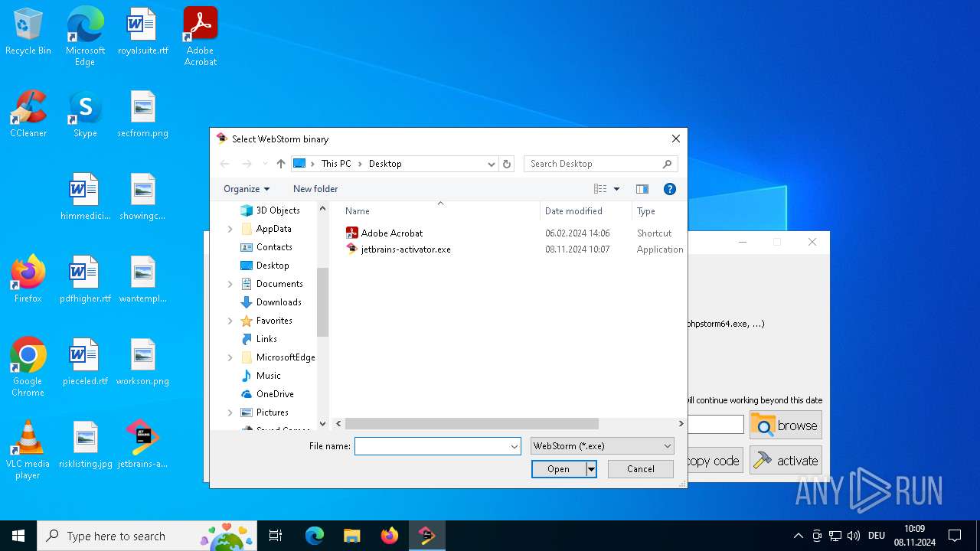Click browse button in activator window
The image size is (980, 551).
pyautogui.click(x=786, y=425)
